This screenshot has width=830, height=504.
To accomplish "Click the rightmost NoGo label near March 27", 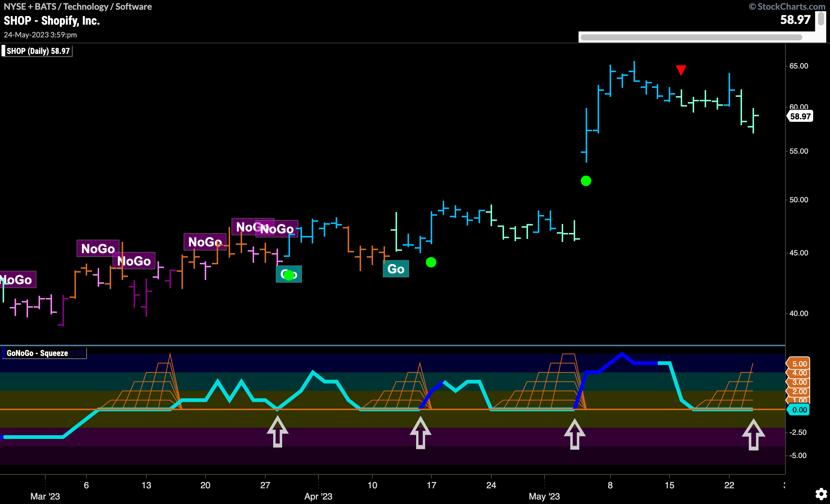I will (x=277, y=229).
